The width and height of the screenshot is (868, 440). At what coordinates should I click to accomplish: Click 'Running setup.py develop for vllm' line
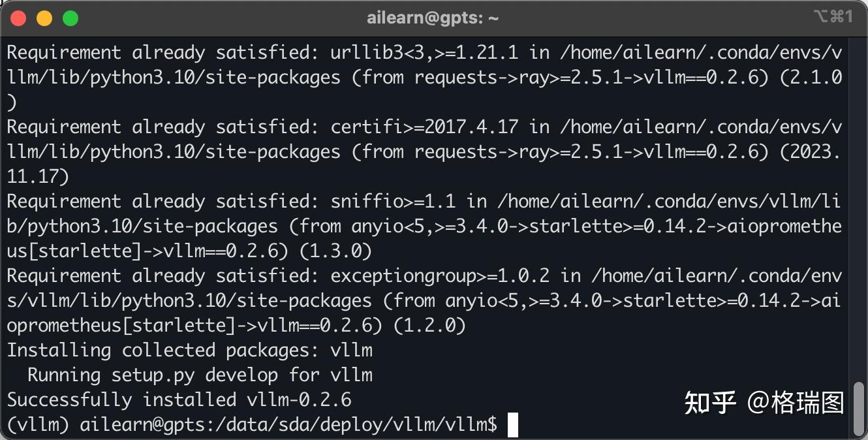pos(200,375)
